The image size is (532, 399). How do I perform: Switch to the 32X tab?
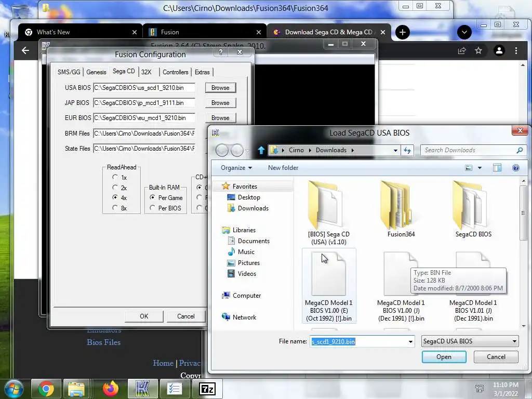146,72
